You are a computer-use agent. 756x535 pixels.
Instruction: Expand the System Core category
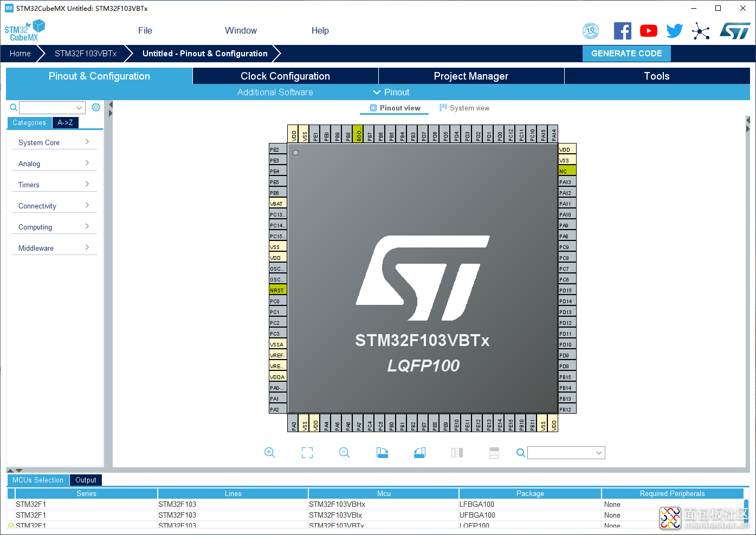point(54,142)
